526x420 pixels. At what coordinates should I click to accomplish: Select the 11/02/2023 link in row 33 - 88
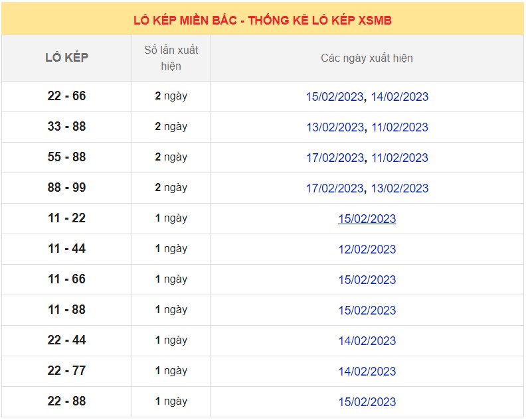399,127
